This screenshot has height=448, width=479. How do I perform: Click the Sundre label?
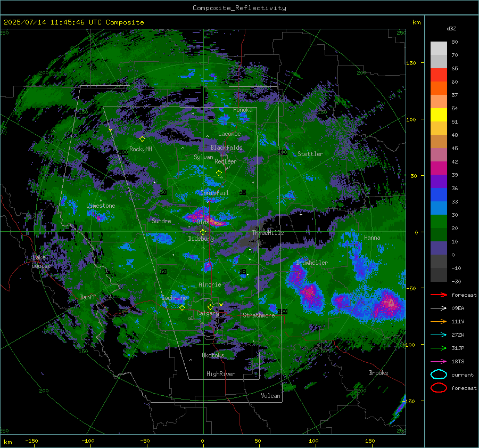(161, 221)
